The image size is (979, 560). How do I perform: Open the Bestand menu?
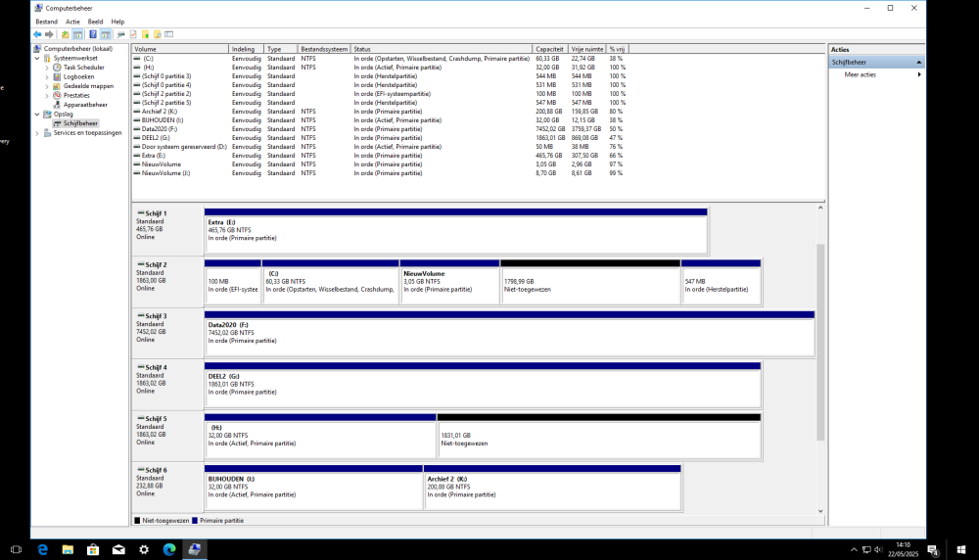pyautogui.click(x=46, y=21)
